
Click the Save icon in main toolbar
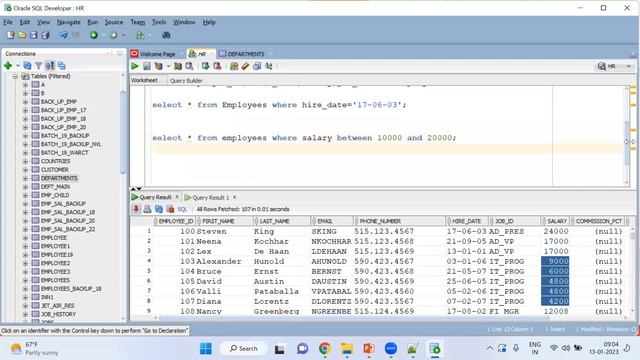[x=33, y=35]
